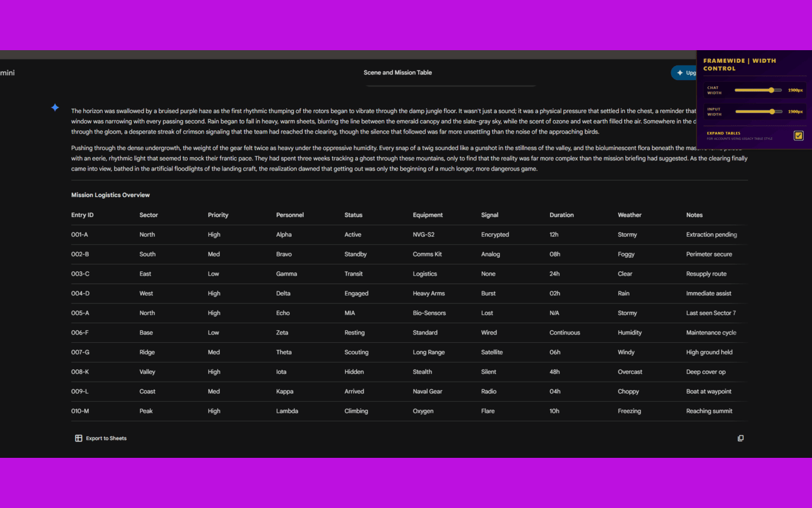Select entry ID 001-A

pyautogui.click(x=80, y=235)
